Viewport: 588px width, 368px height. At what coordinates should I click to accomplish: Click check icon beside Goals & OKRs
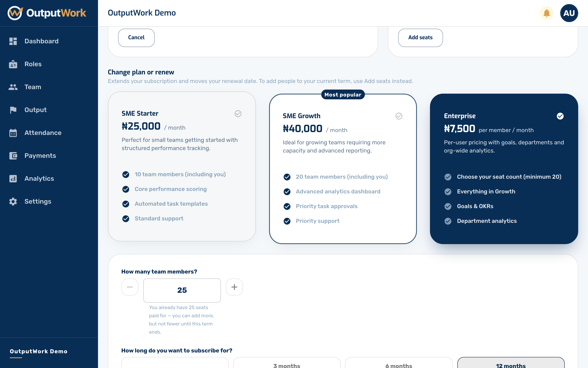pos(448,206)
